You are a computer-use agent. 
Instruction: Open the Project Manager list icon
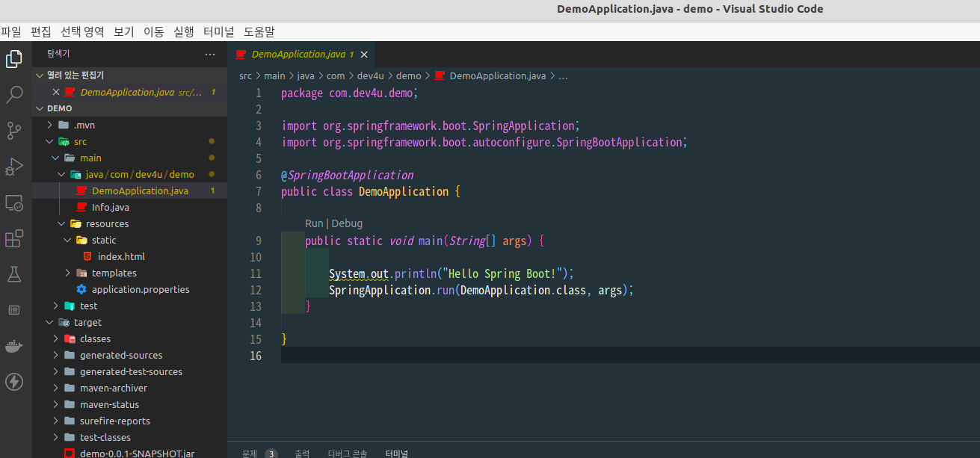coord(13,310)
